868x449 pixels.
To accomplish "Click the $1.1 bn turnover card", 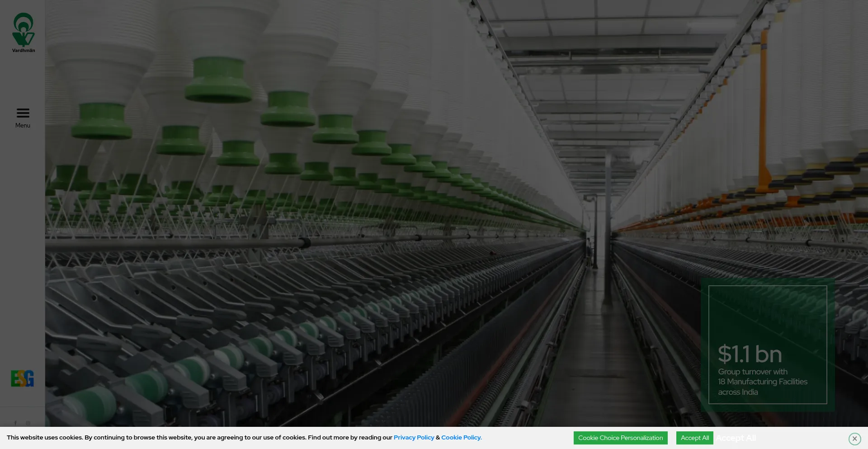I will 768,345.
